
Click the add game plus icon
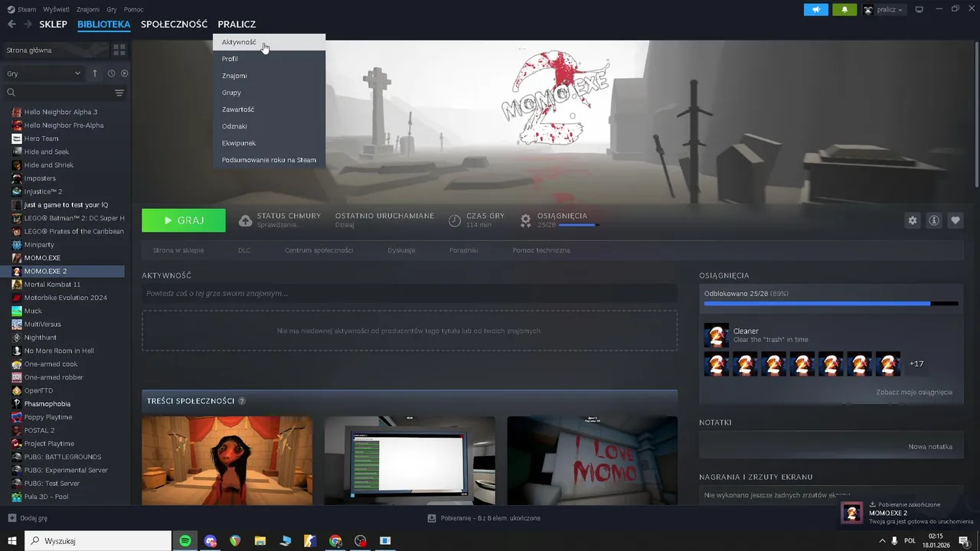point(11,518)
